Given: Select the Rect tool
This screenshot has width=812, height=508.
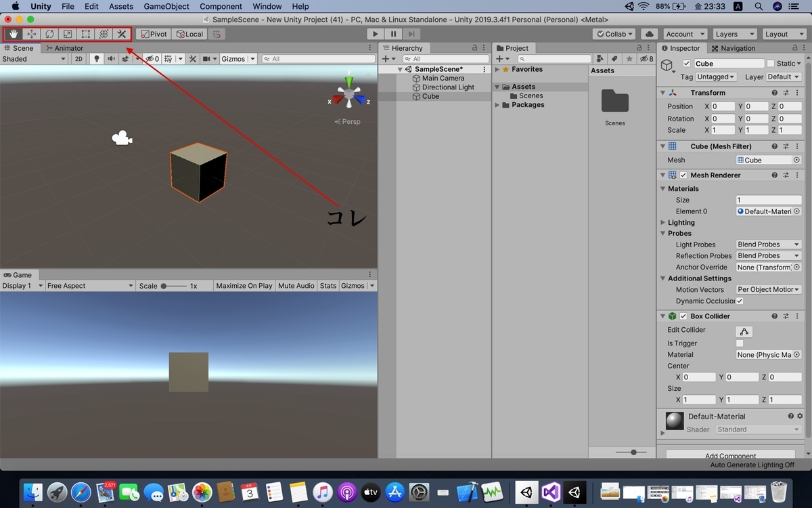Looking at the screenshot, I should pos(86,34).
